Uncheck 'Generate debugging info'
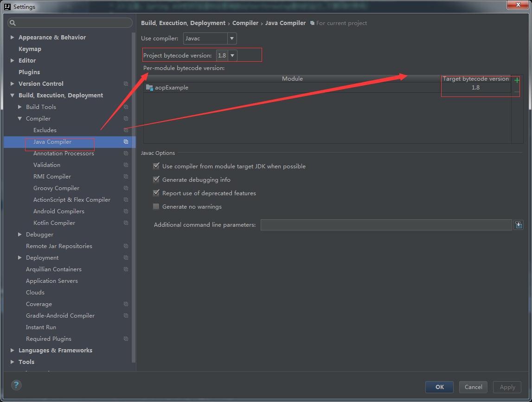532x402 pixels. (x=156, y=179)
